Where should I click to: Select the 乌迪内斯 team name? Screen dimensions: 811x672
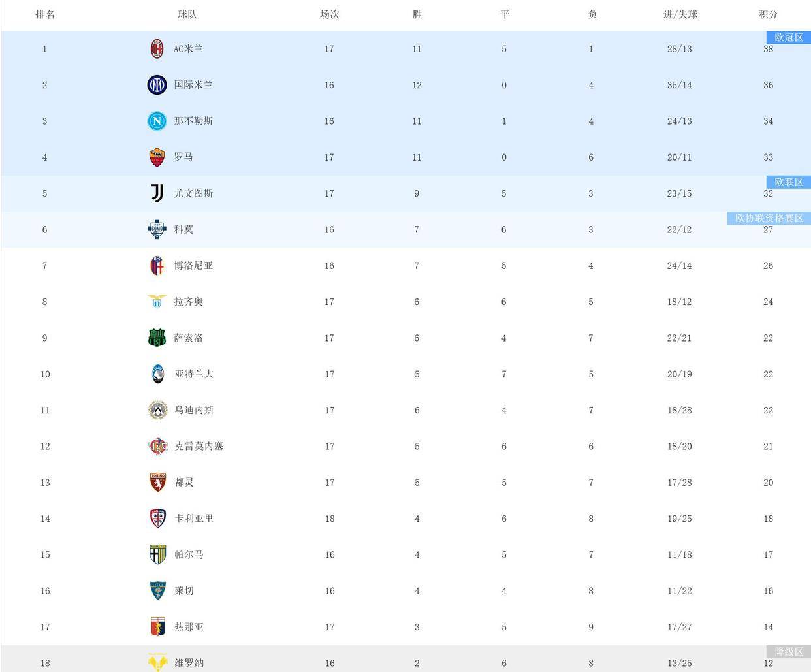194,410
